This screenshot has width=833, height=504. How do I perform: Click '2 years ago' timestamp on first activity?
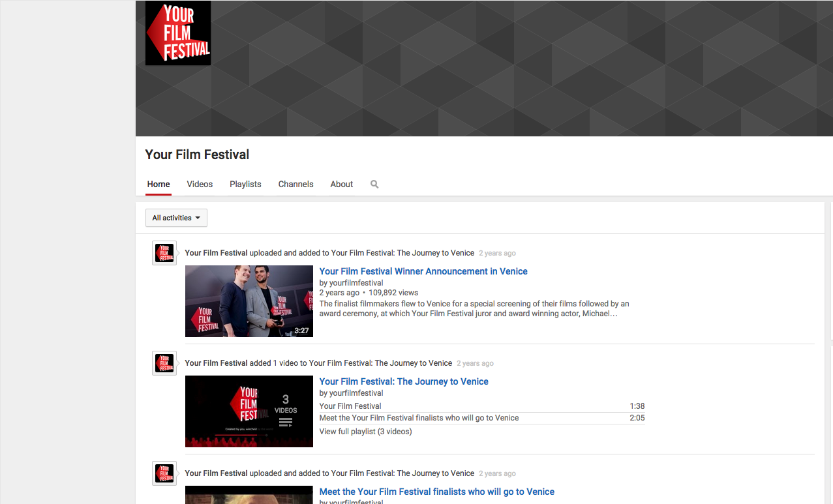pyautogui.click(x=497, y=253)
